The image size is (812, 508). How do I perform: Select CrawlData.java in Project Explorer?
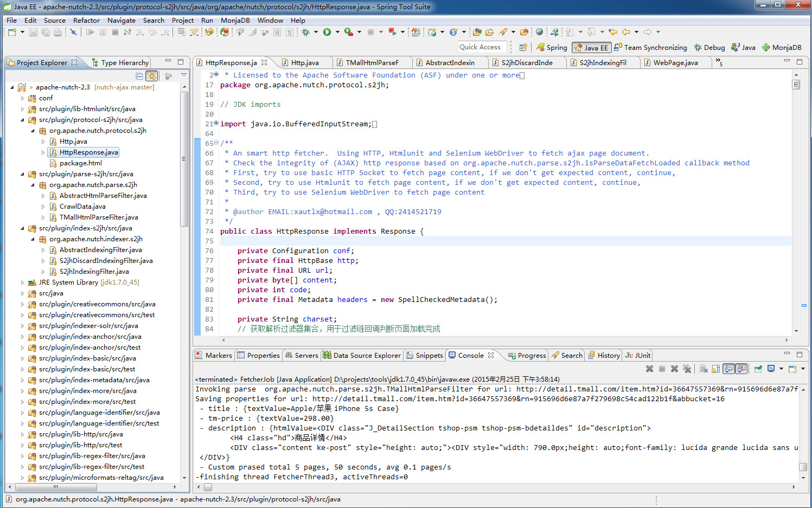[x=82, y=207]
